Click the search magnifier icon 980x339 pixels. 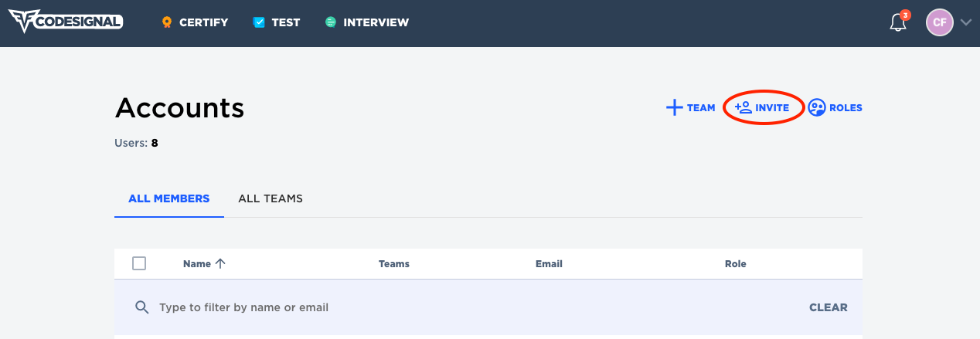[141, 307]
